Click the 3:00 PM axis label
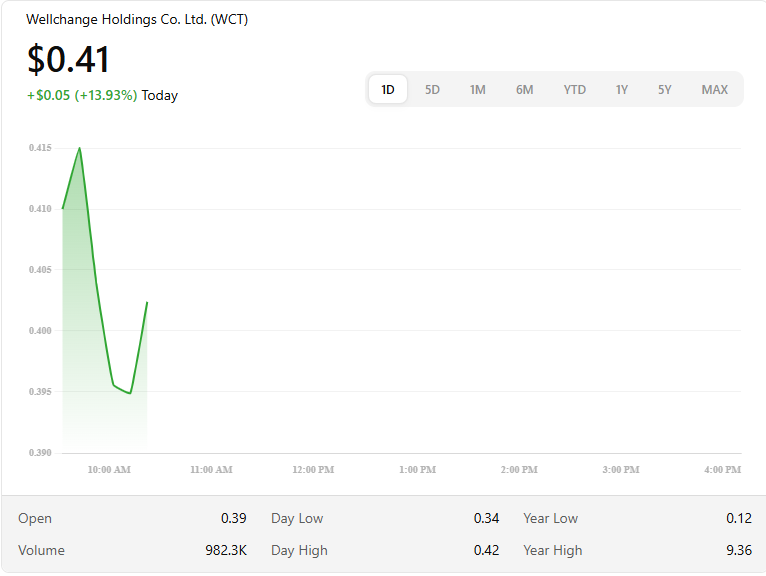766x576 pixels. click(620, 469)
